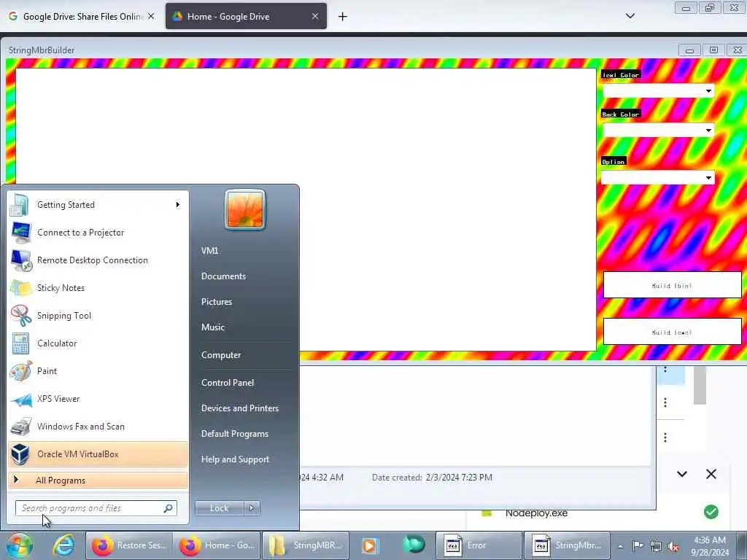
Task: Expand the shutdown options arrow beside Lock
Action: (252, 508)
